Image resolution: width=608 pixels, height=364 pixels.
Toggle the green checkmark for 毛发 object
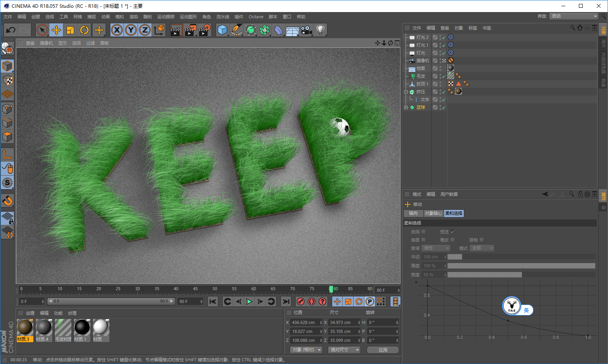(x=444, y=77)
